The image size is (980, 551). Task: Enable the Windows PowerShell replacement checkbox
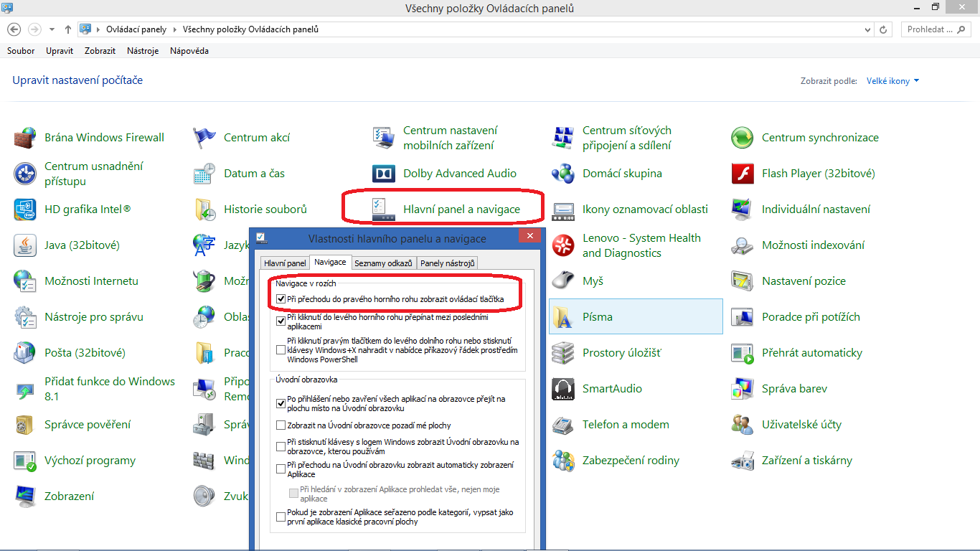(x=281, y=350)
